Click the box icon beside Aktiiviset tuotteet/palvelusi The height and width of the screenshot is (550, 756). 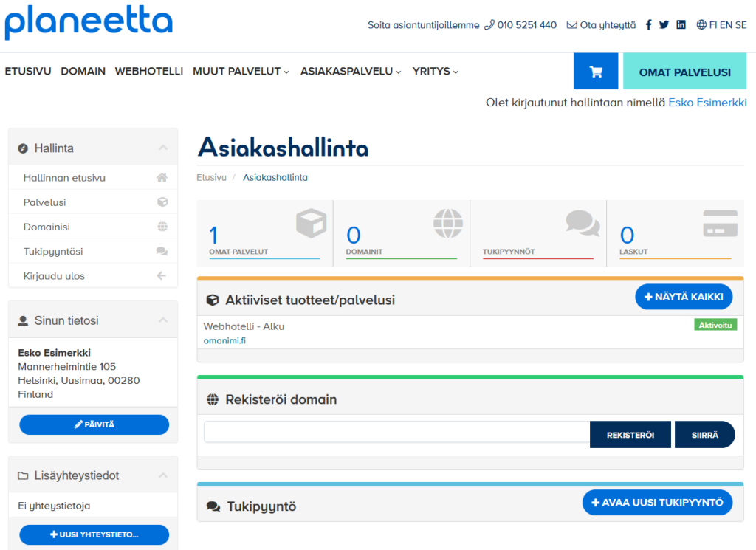click(x=213, y=300)
